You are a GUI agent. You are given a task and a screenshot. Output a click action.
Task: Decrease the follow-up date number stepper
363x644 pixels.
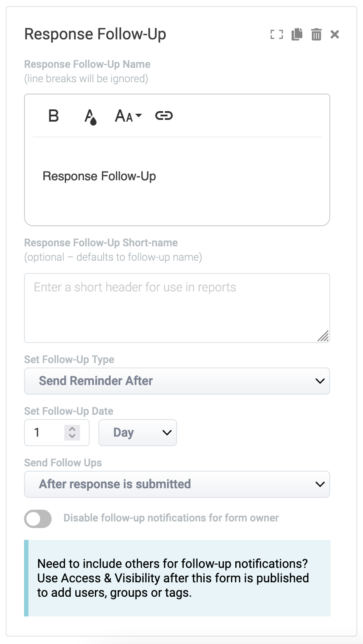point(72,436)
